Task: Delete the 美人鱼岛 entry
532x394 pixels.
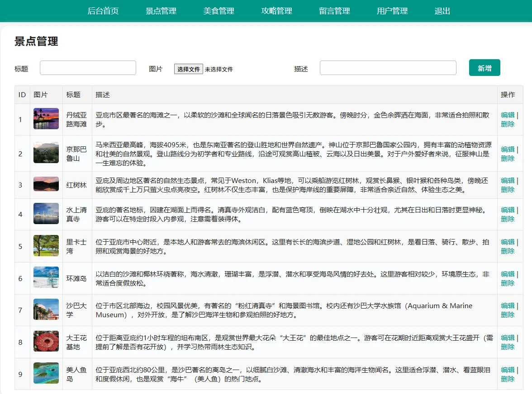Action: pyautogui.click(x=507, y=378)
